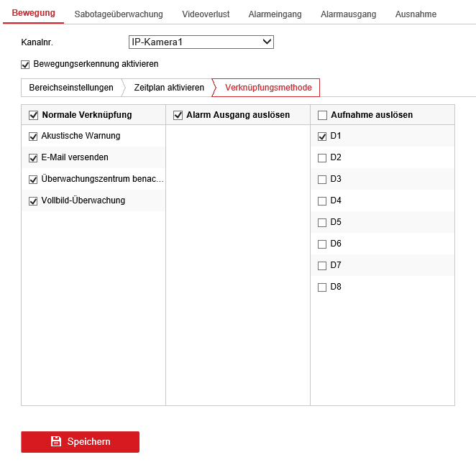Open the Videoverlust tab
This screenshot has width=476, height=475.
pos(206,14)
